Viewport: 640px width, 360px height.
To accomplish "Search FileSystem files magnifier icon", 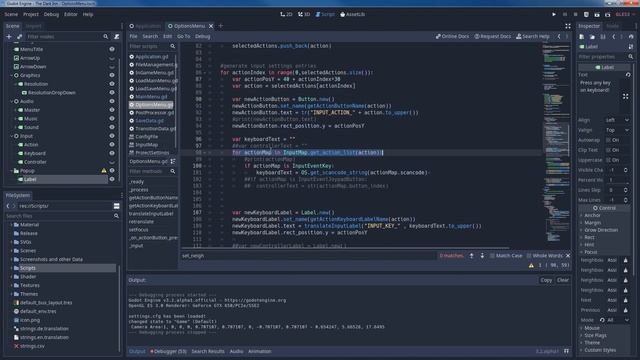I will point(116,216).
